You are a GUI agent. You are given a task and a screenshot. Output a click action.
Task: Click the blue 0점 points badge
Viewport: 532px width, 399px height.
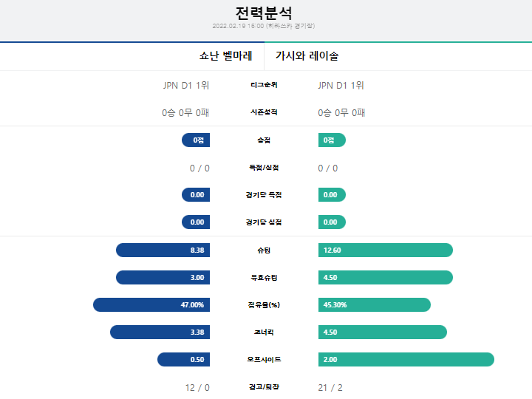point(196,140)
